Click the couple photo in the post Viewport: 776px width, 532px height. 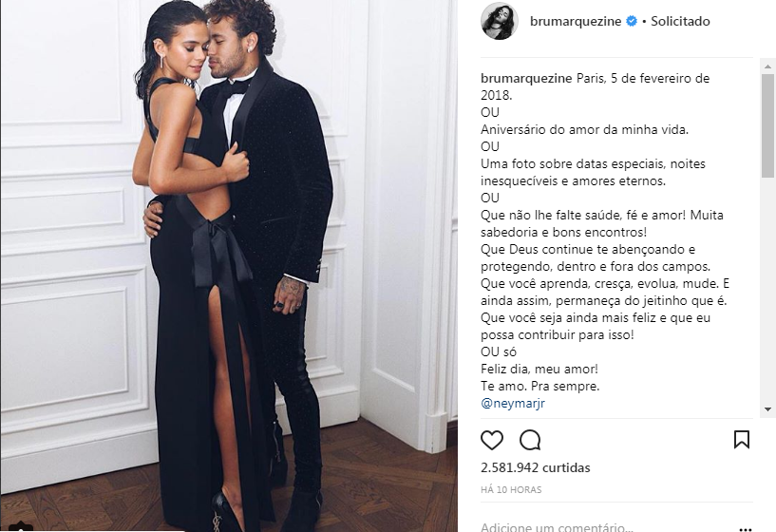click(229, 266)
